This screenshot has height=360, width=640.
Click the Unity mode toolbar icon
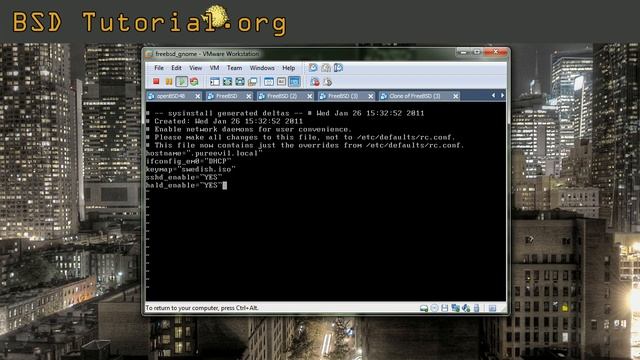[x=240, y=82]
